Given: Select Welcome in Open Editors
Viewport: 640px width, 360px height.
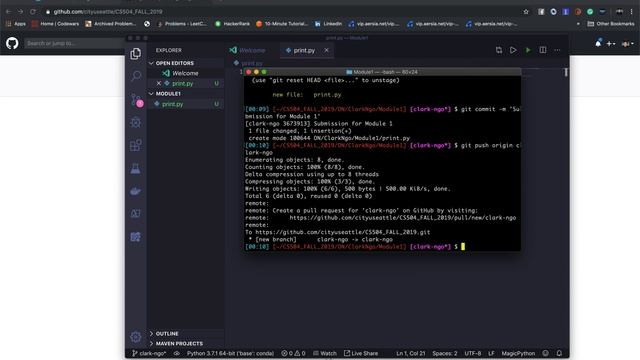Looking at the screenshot, I should [185, 73].
